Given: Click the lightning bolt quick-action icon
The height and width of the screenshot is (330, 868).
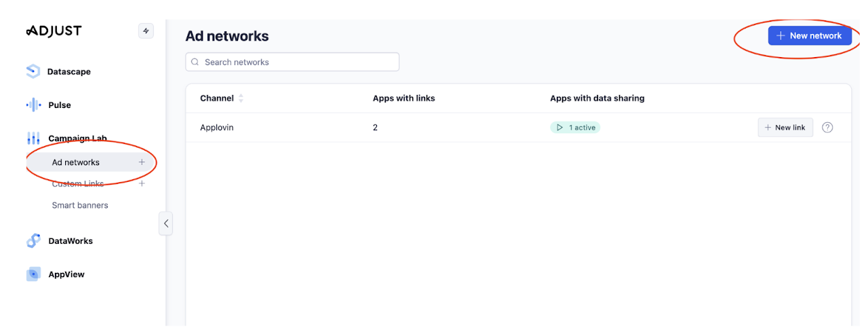Looking at the screenshot, I should (146, 31).
